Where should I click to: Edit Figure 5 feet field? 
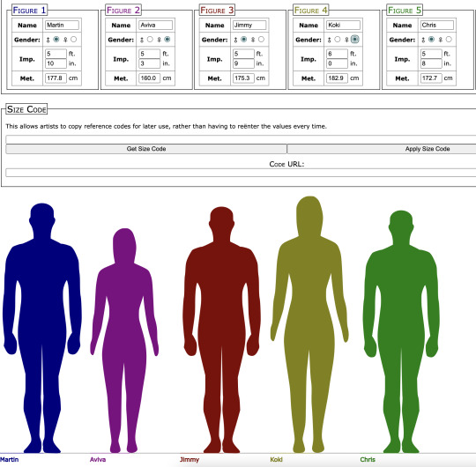(431, 54)
